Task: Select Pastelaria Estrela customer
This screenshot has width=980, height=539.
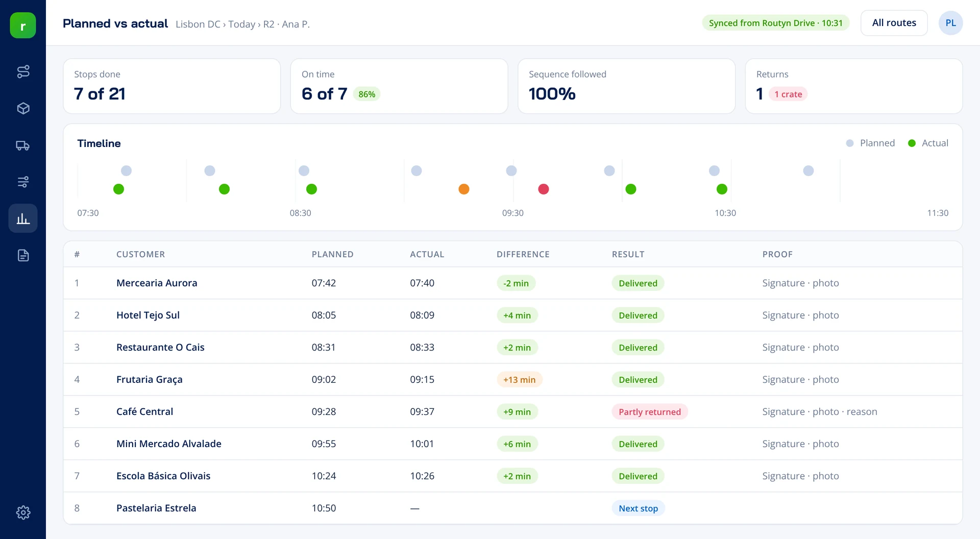Action: 156,508
